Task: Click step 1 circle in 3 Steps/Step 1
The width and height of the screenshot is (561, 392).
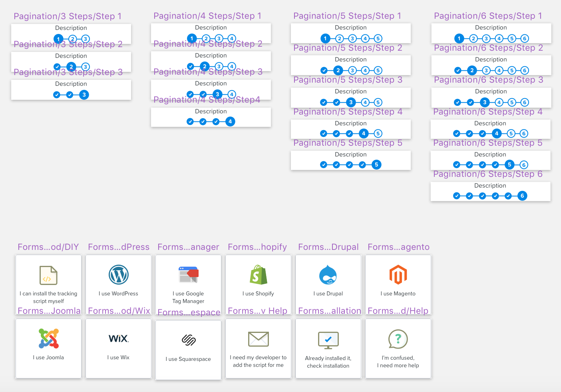Action: coord(58,39)
